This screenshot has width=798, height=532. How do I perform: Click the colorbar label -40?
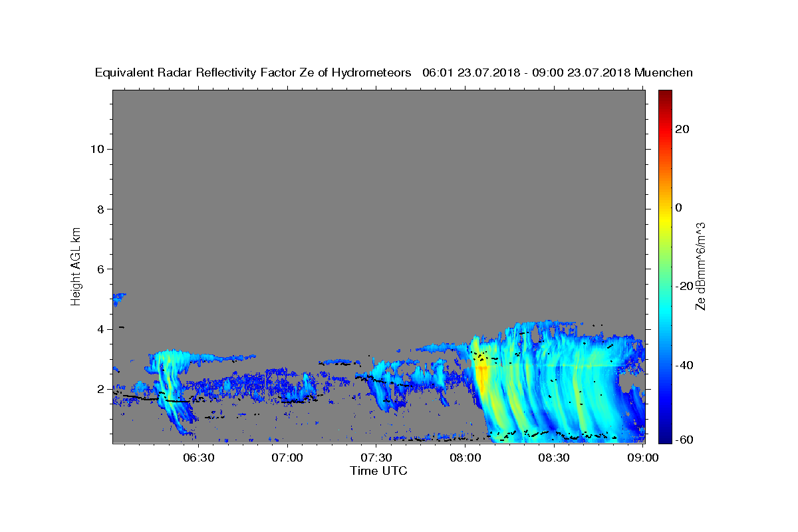684,365
